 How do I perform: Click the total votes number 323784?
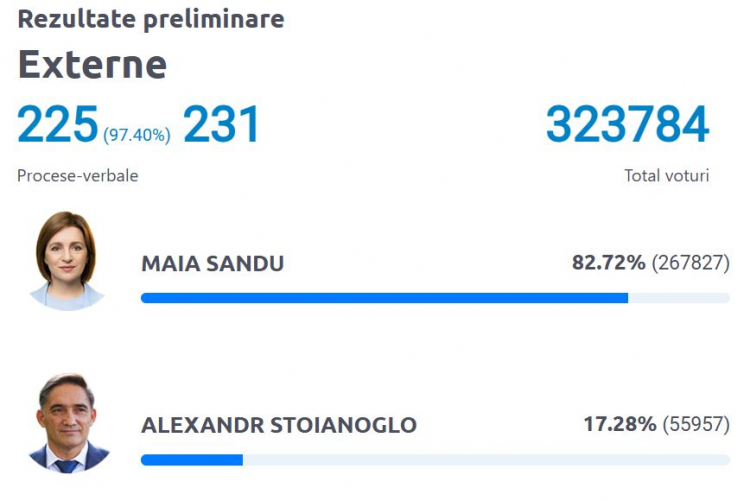(628, 124)
